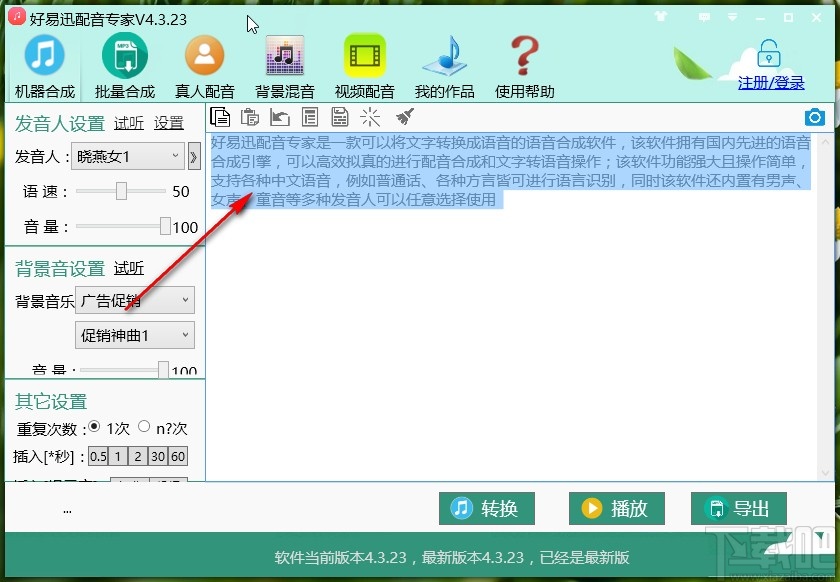
Task: Insert a 30 second pause
Action: click(158, 457)
